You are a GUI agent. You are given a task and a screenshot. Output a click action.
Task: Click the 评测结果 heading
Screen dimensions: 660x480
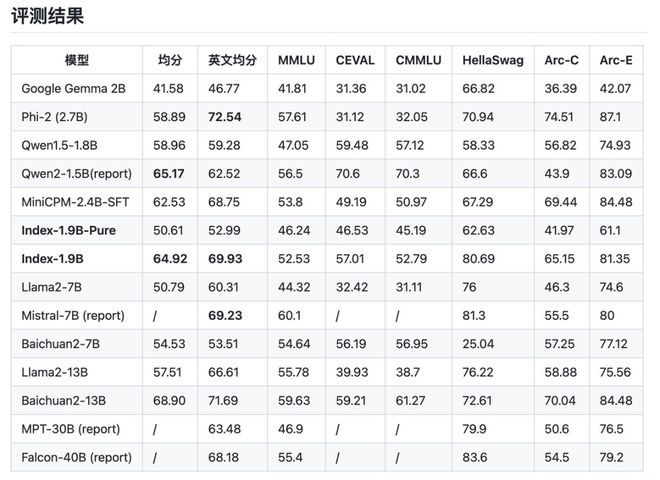48,16
